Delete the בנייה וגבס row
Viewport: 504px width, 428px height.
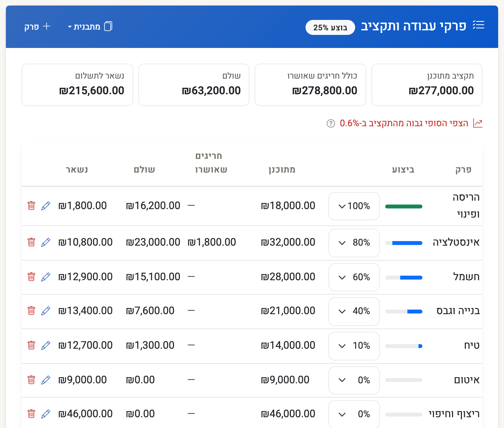click(31, 311)
